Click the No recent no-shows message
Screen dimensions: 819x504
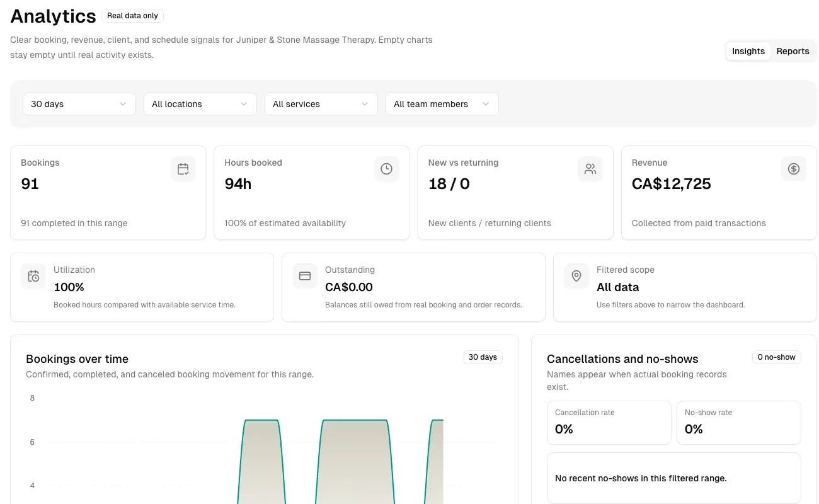tap(641, 478)
